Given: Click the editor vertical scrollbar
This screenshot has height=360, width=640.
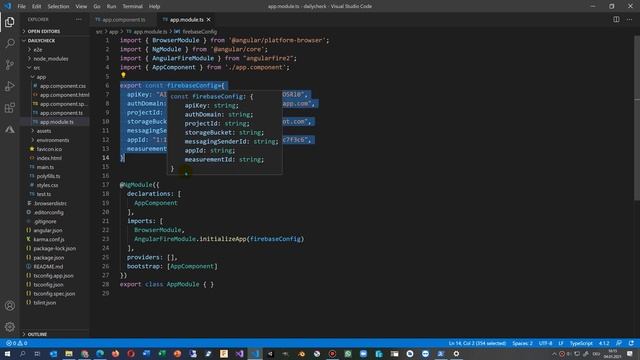Looking at the screenshot, I should tap(637, 118).
